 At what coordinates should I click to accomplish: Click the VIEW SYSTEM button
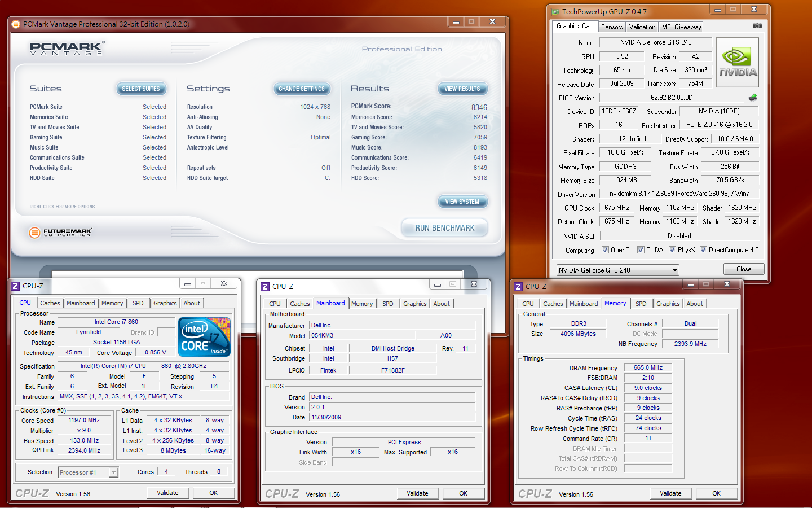(462, 202)
